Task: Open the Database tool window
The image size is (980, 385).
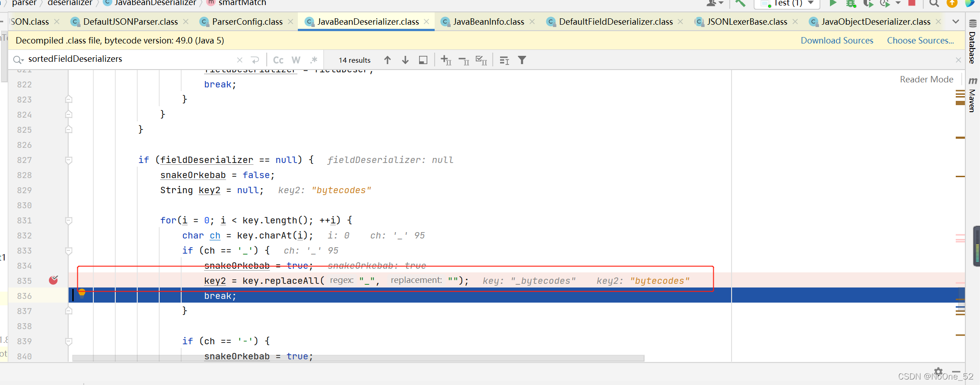Action: [973, 41]
